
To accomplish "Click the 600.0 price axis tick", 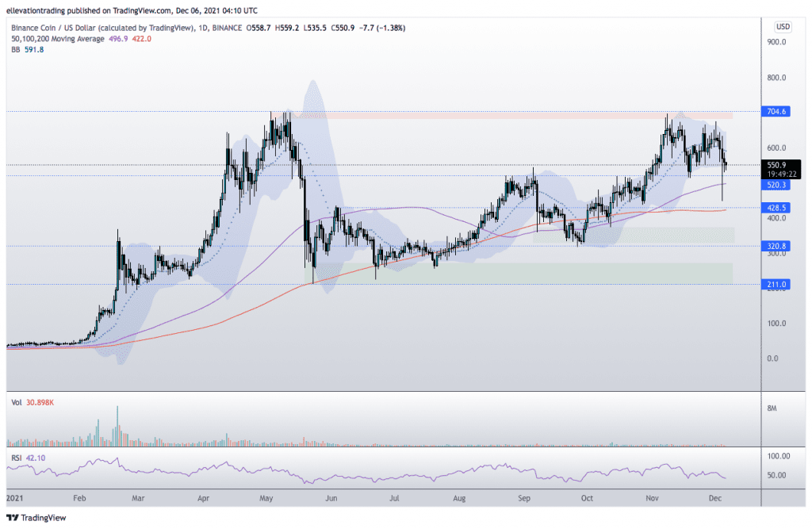I will pyautogui.click(x=776, y=148).
